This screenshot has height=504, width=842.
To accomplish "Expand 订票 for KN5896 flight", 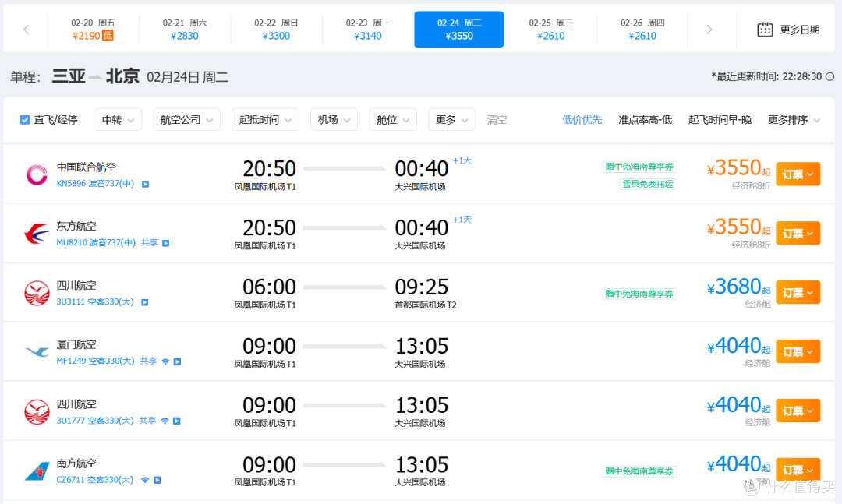I will [x=798, y=174].
